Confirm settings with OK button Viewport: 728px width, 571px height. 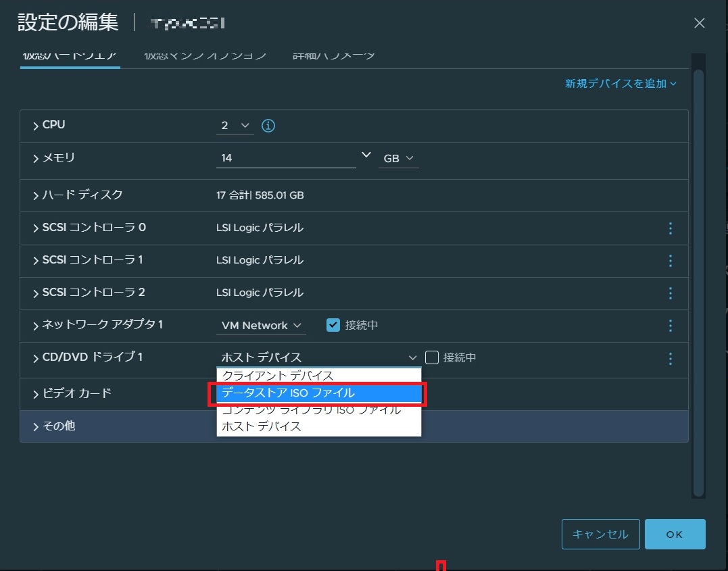tap(675, 534)
